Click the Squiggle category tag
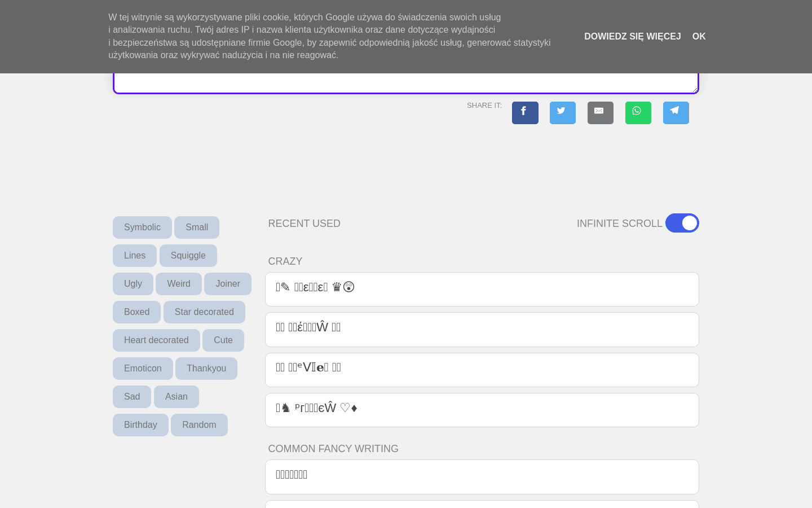This screenshot has width=812, height=508. [188, 256]
